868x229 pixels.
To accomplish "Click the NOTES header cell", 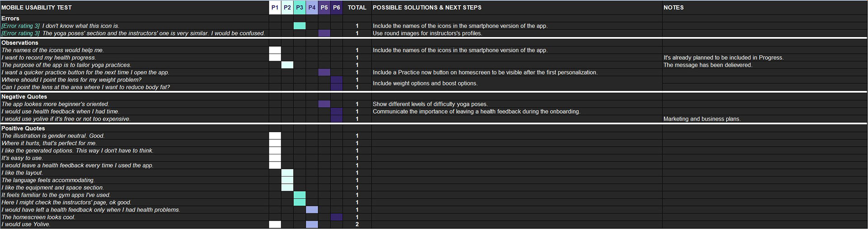I will point(673,8).
